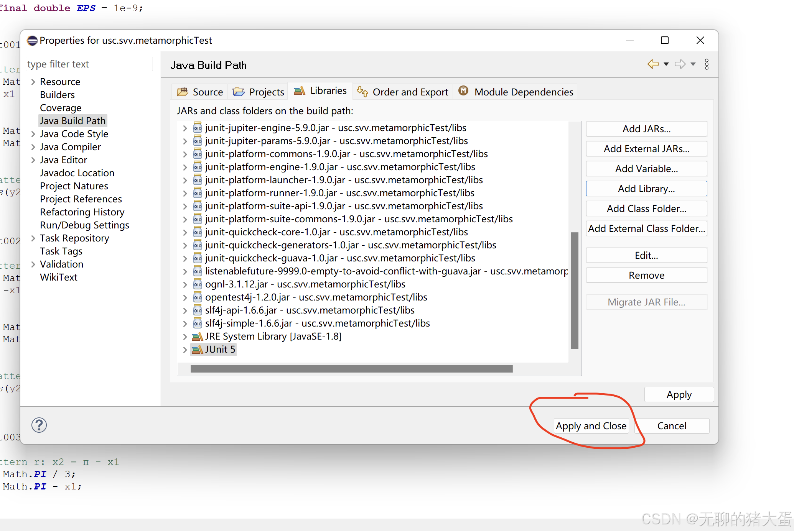Click the JAR icon beside ognl-3.1.12.jar

coord(197,284)
